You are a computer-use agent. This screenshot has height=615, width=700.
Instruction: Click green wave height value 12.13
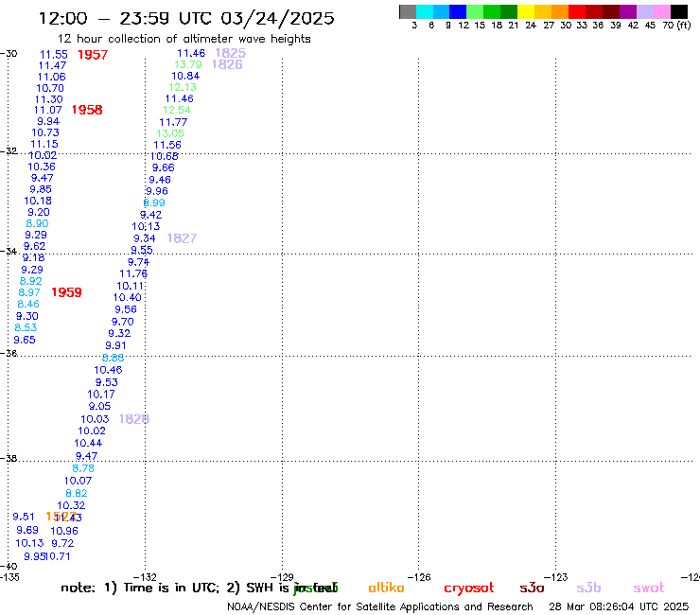pos(183,88)
